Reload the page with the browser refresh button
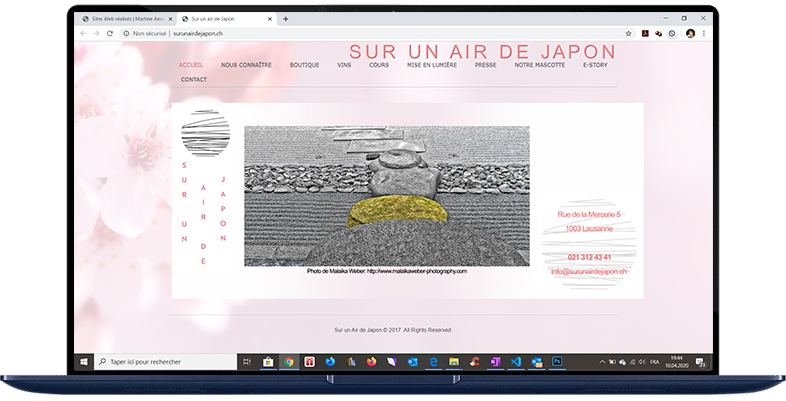Image resolution: width=786 pixels, height=401 pixels. click(109, 33)
